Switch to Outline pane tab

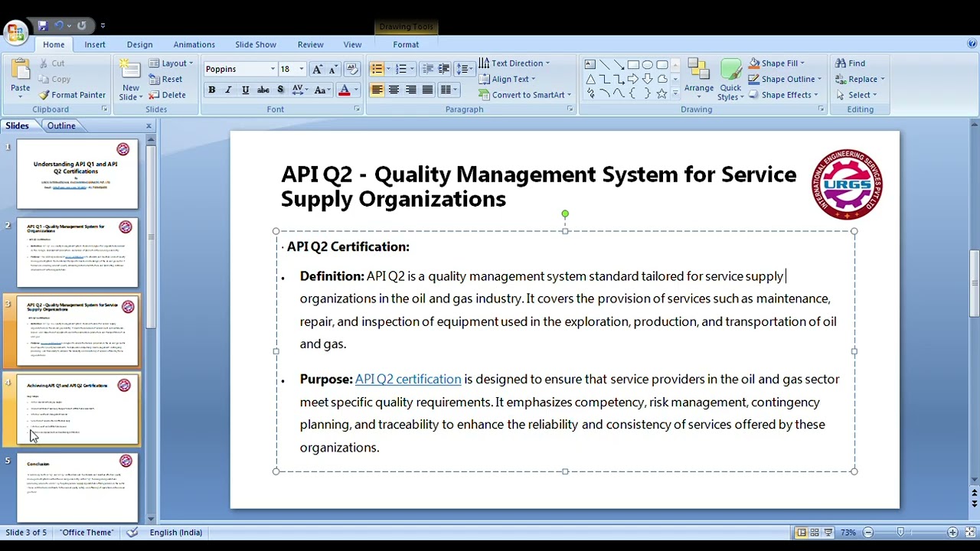(x=61, y=126)
